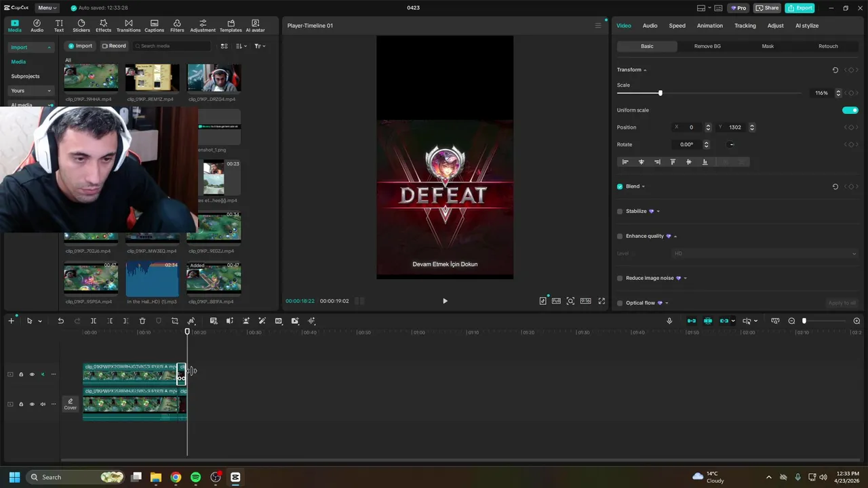
Task: Open the Effects panel
Action: (x=103, y=26)
